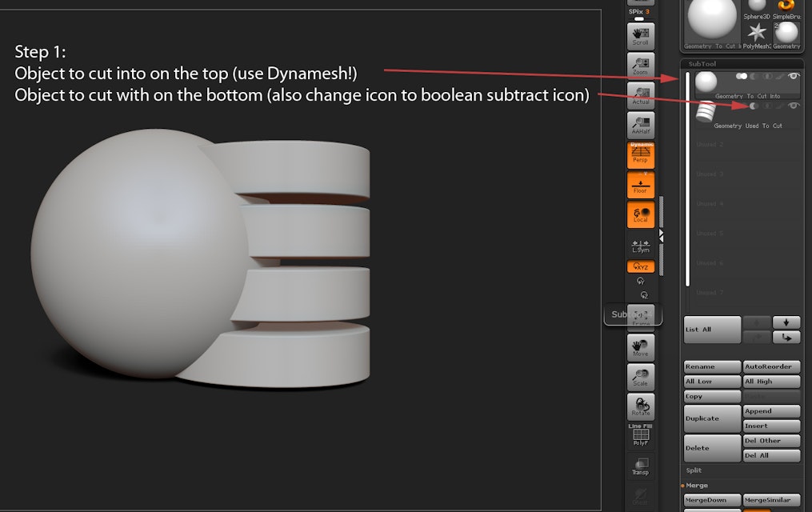This screenshot has height=512, width=812.
Task: Select the Move tool in right shelf
Action: click(x=640, y=346)
